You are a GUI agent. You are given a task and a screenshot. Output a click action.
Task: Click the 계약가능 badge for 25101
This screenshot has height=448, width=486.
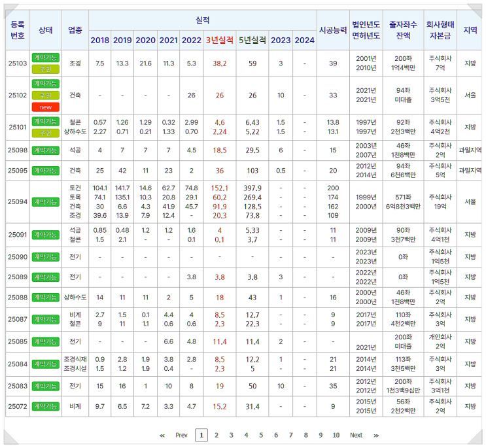point(46,122)
